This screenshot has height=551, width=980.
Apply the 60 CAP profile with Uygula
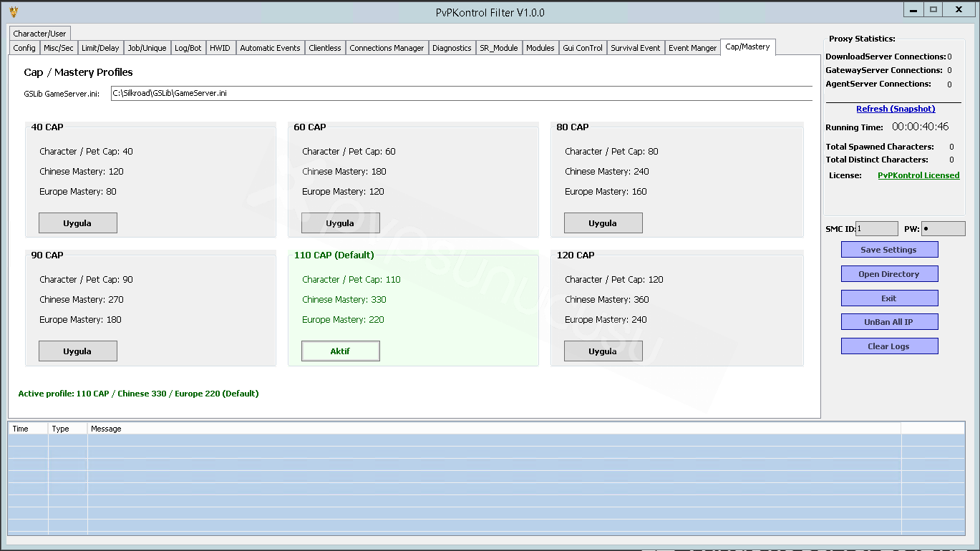tap(340, 223)
